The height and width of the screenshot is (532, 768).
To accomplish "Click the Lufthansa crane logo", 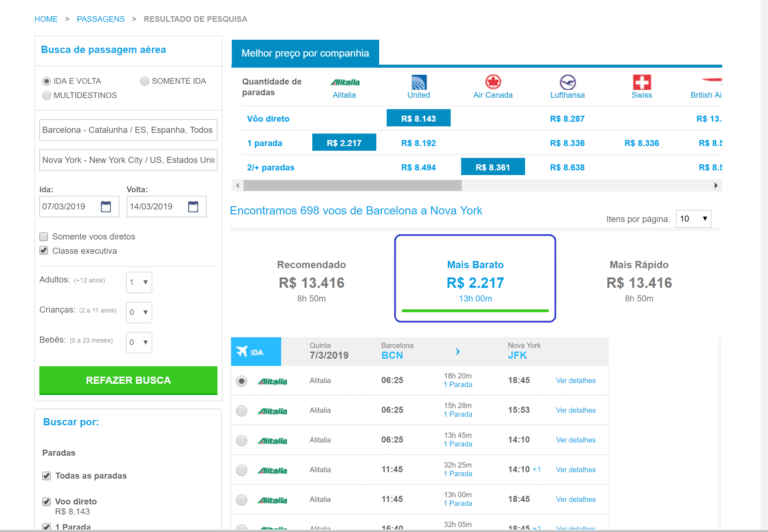I will coord(568,82).
